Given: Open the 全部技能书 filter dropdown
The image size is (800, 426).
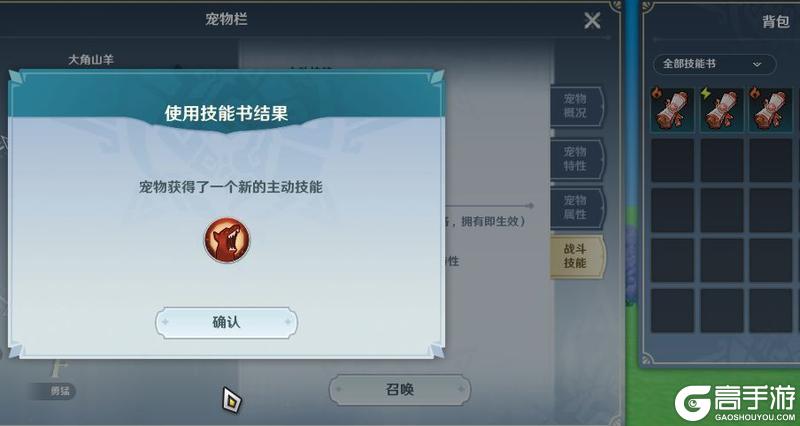Looking at the screenshot, I should [714, 64].
